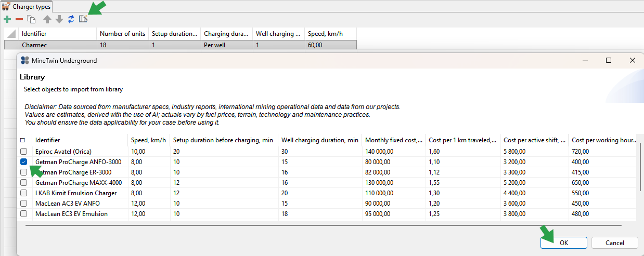The image size is (644, 256).
Task: Cancel the library import dialog
Action: point(615,242)
